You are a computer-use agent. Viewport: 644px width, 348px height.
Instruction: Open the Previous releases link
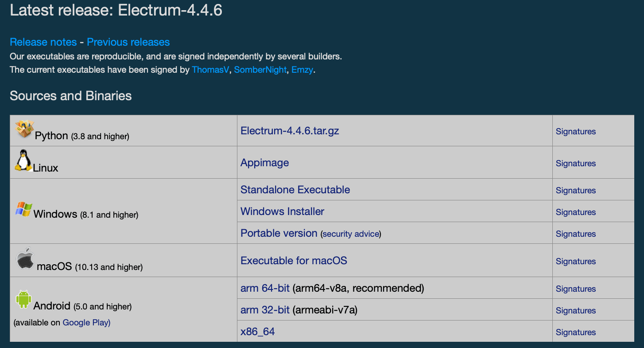(x=128, y=42)
